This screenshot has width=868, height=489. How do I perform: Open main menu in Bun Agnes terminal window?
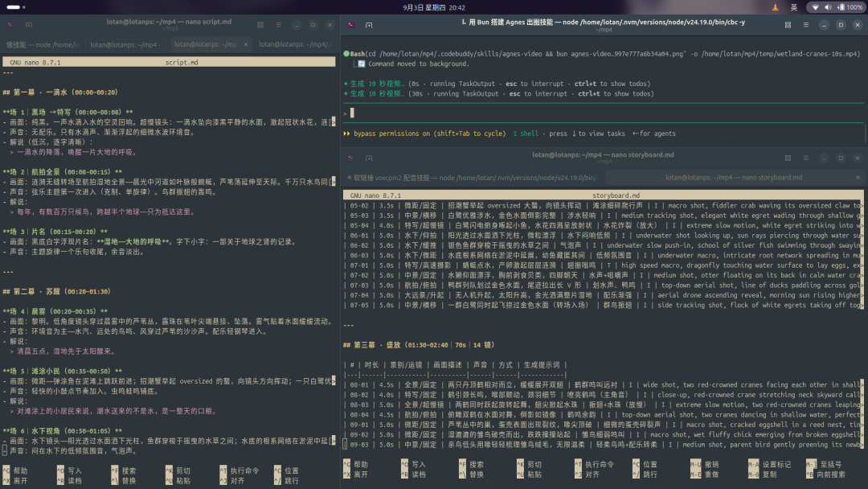[806, 25]
